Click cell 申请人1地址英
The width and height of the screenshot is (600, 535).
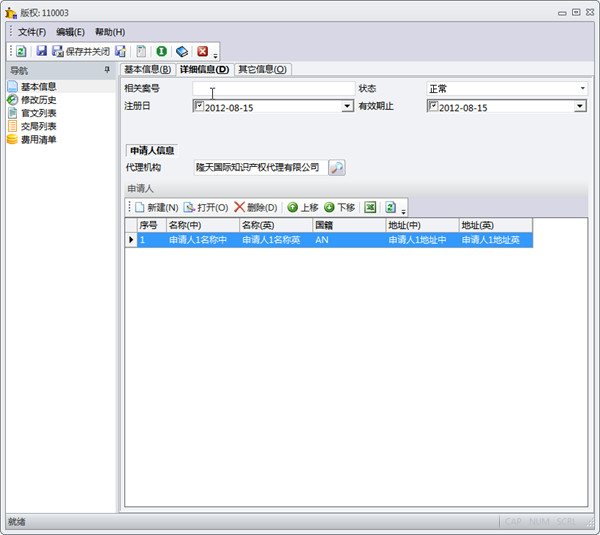495,240
